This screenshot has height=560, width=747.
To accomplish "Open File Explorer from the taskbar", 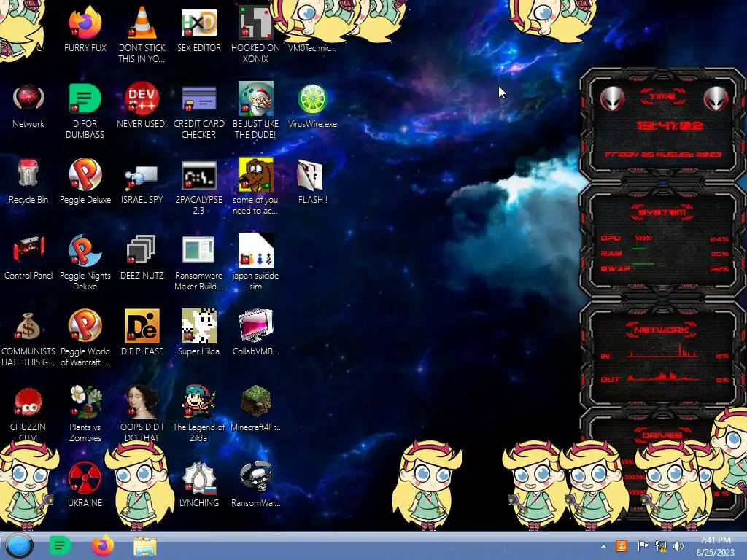I will 145,546.
